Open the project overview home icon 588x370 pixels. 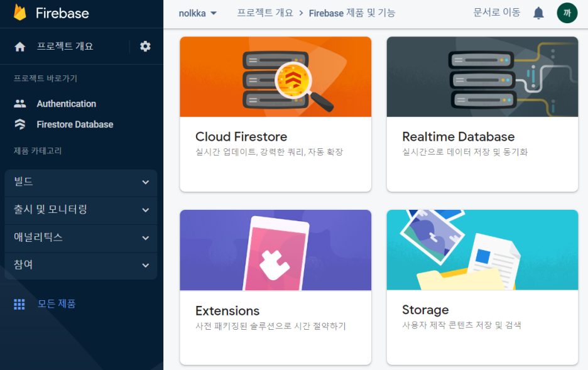20,46
